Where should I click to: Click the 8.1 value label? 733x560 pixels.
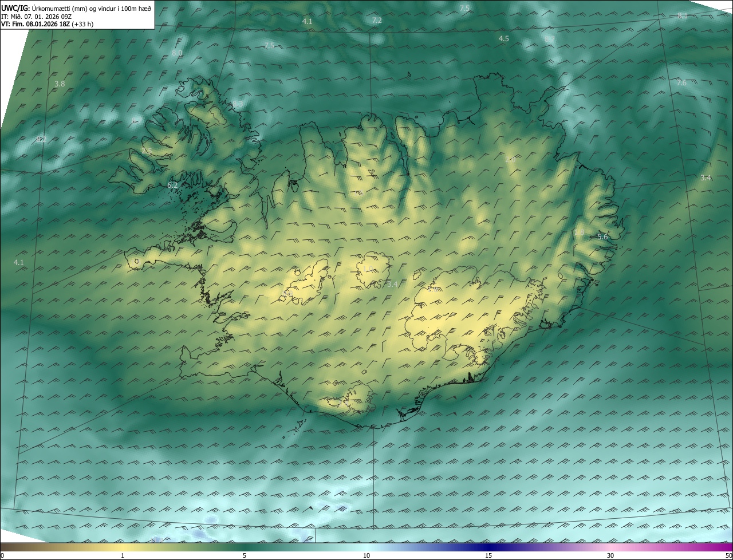(683, 16)
